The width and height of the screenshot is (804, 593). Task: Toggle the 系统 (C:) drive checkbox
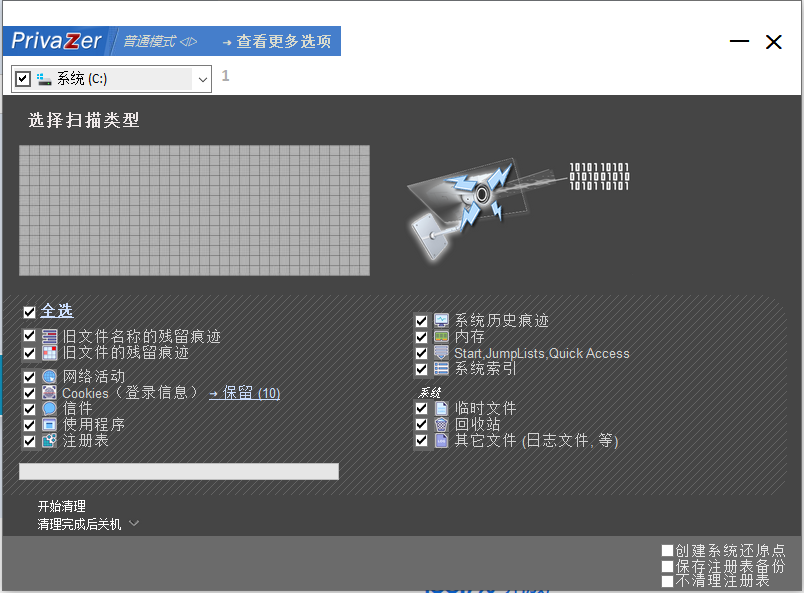click(x=23, y=78)
